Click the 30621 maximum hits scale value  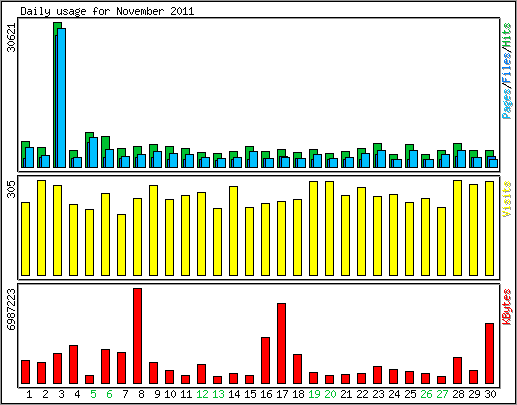11,37
